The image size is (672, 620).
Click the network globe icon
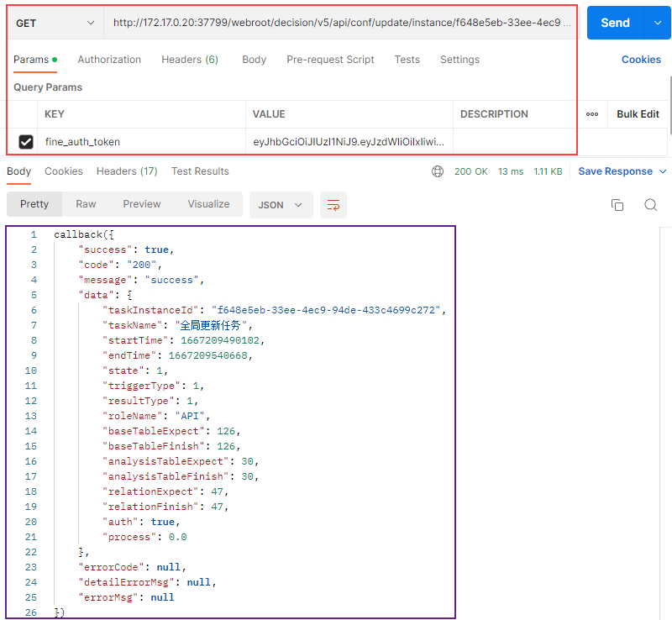(438, 171)
